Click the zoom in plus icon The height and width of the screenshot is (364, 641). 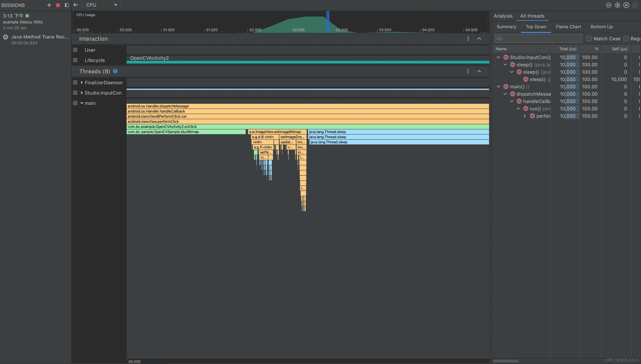pyautogui.click(x=617, y=5)
